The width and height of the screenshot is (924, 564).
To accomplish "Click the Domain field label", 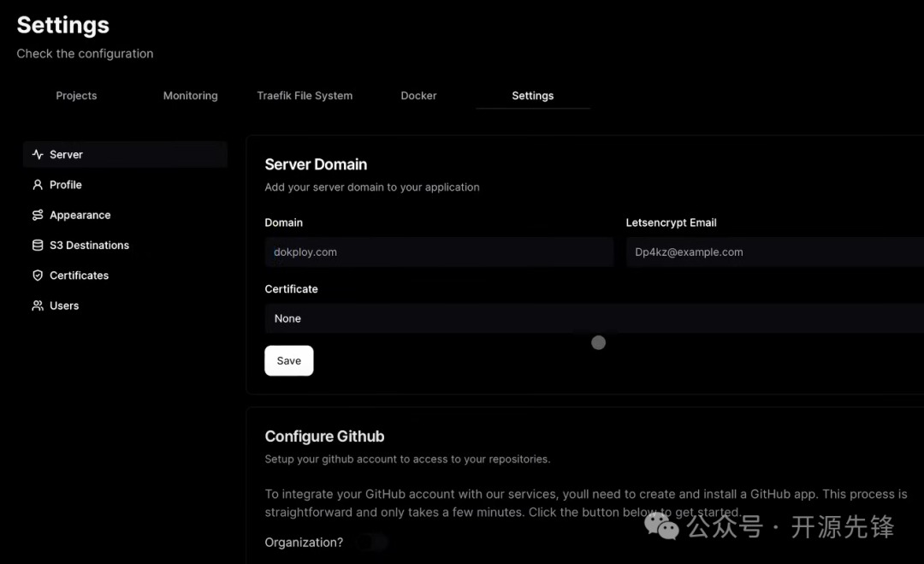I will [x=283, y=223].
